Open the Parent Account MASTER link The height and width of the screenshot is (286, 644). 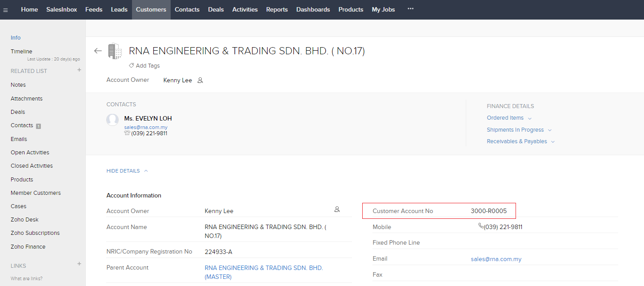(264, 272)
